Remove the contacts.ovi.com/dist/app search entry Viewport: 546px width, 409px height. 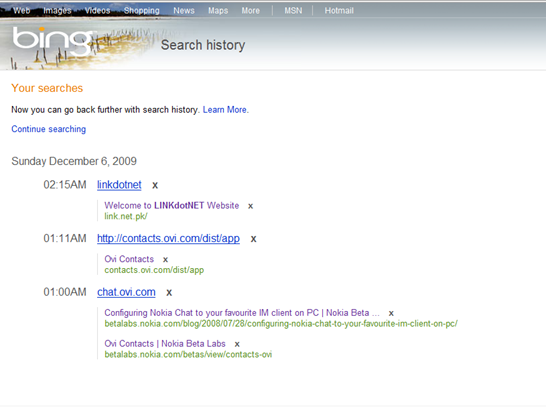(254, 239)
